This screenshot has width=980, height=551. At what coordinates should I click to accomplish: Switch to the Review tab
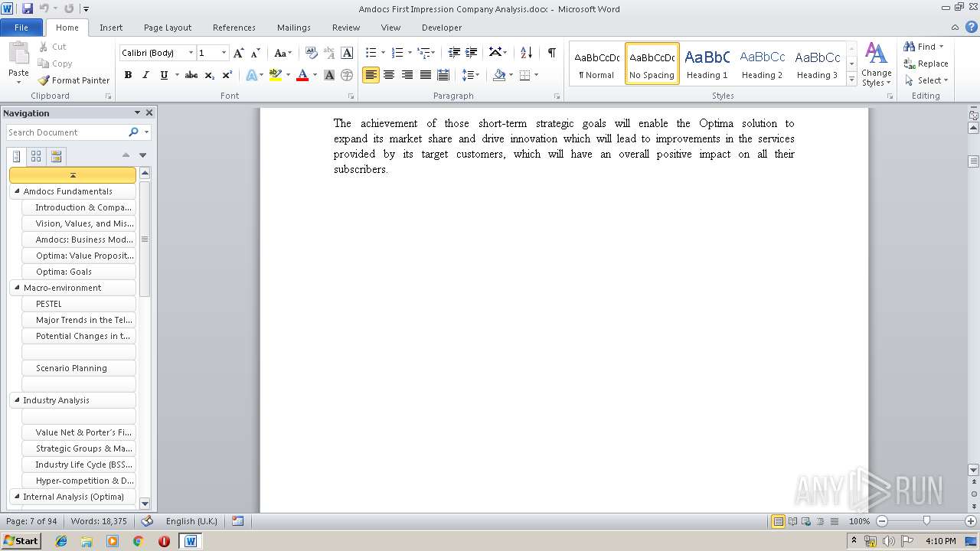346,28
